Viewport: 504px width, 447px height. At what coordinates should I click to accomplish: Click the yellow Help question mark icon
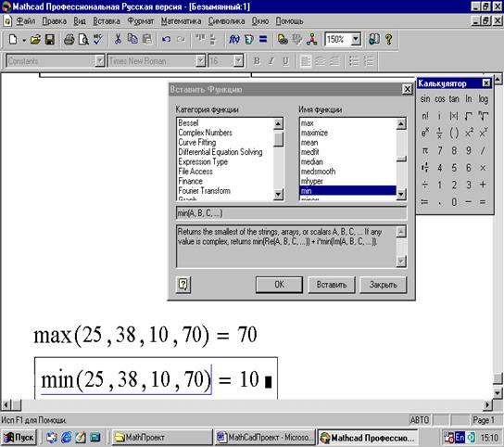388,40
